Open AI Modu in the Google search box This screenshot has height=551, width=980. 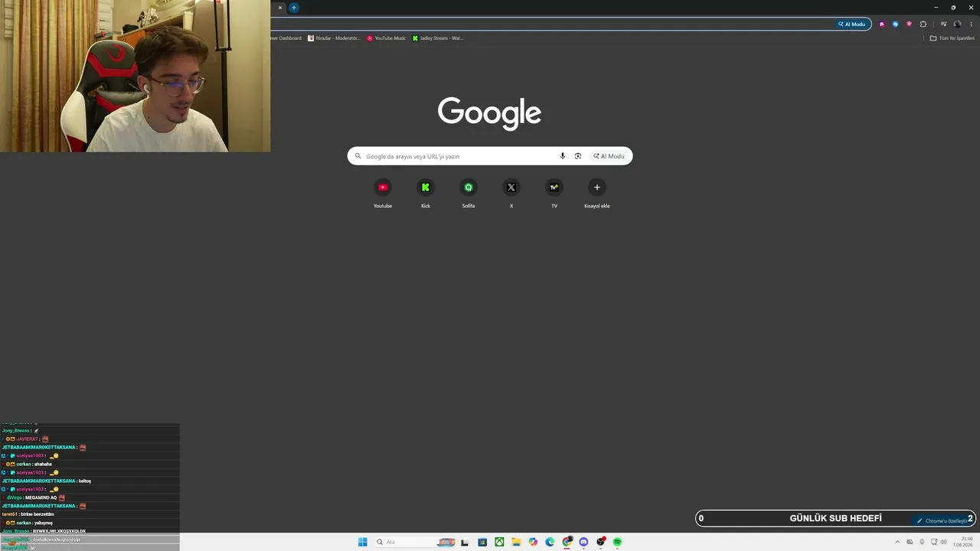(x=609, y=156)
